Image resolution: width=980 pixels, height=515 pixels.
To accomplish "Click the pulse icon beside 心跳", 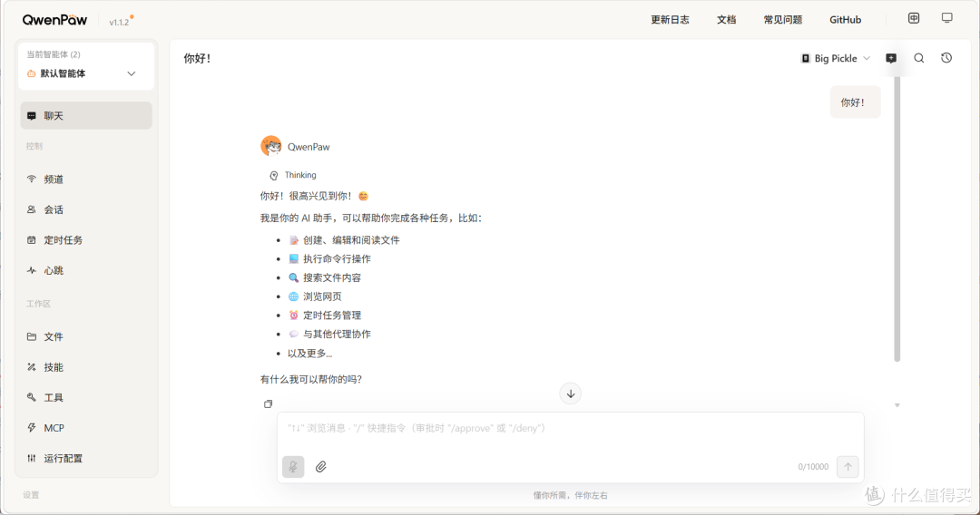I will [31, 270].
